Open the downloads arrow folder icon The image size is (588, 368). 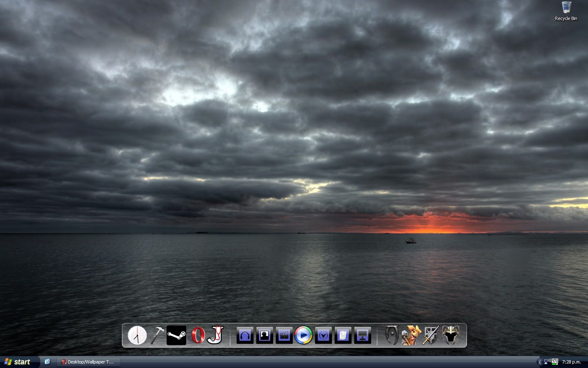[x=323, y=336]
